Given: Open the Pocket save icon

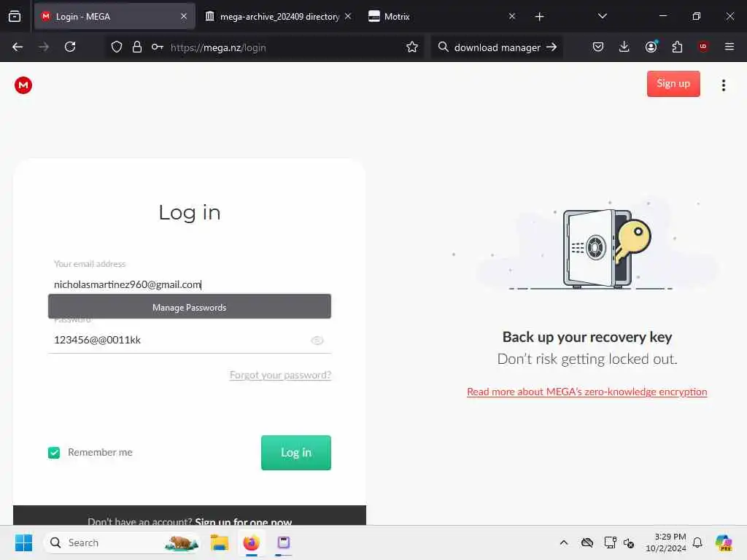Looking at the screenshot, I should coord(598,47).
